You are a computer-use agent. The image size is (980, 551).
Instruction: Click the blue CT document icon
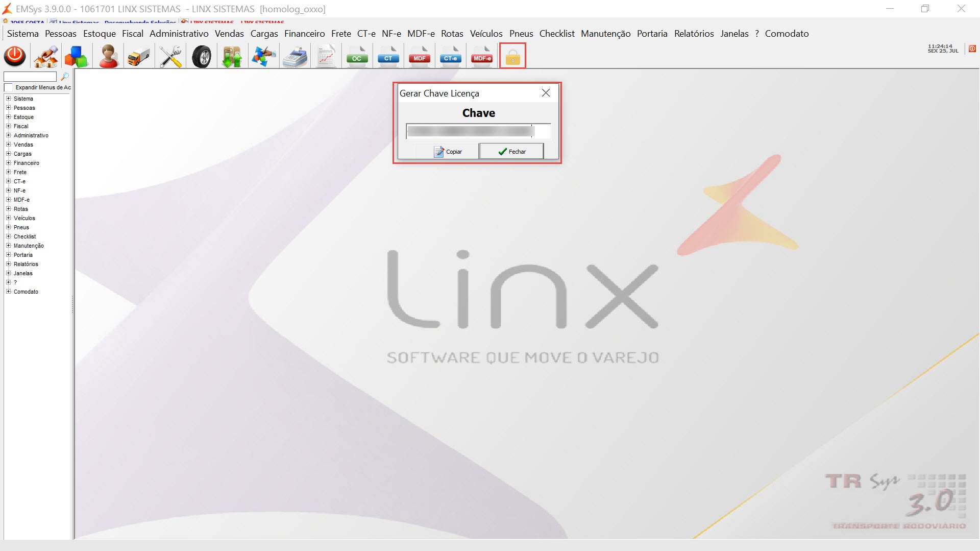tap(388, 56)
